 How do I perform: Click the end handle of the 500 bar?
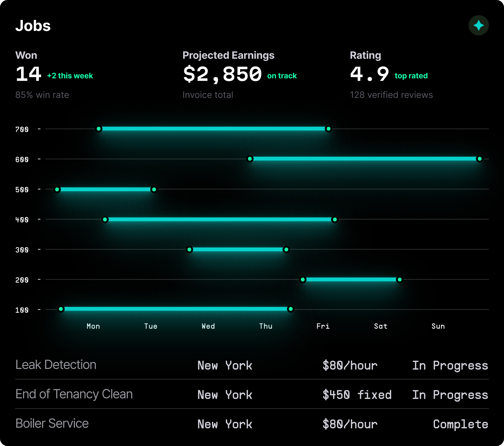point(154,190)
